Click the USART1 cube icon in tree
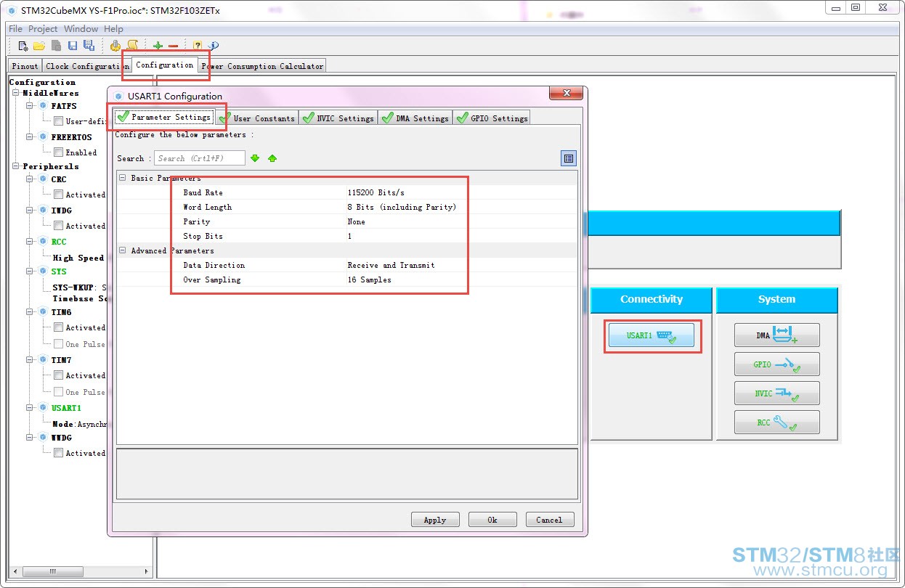Viewport: 905px width, 588px height. [43, 408]
